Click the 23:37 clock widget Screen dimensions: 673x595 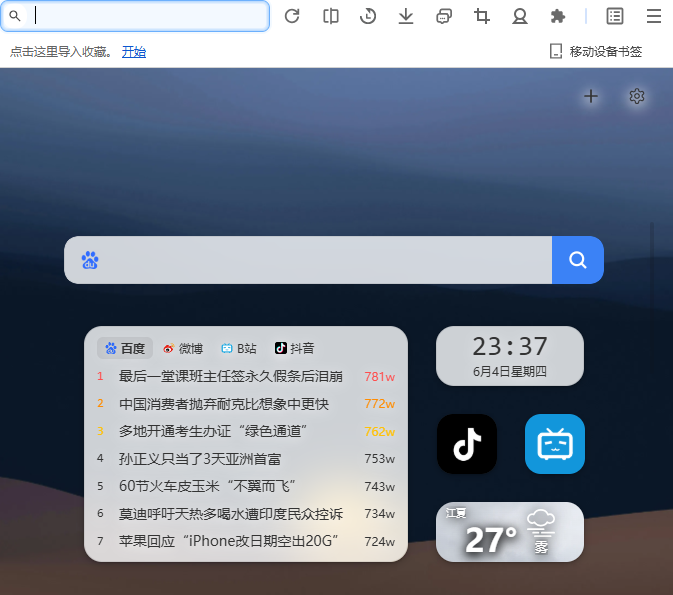point(510,356)
